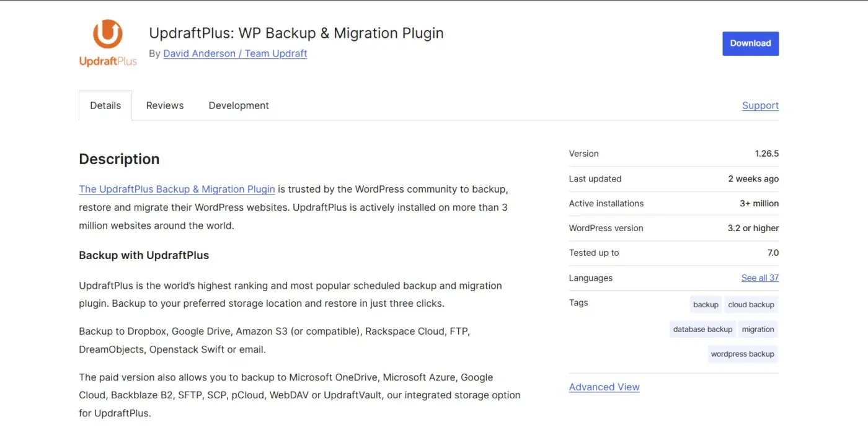This screenshot has height=430, width=868.
Task: Click the backup tag
Action: point(706,304)
